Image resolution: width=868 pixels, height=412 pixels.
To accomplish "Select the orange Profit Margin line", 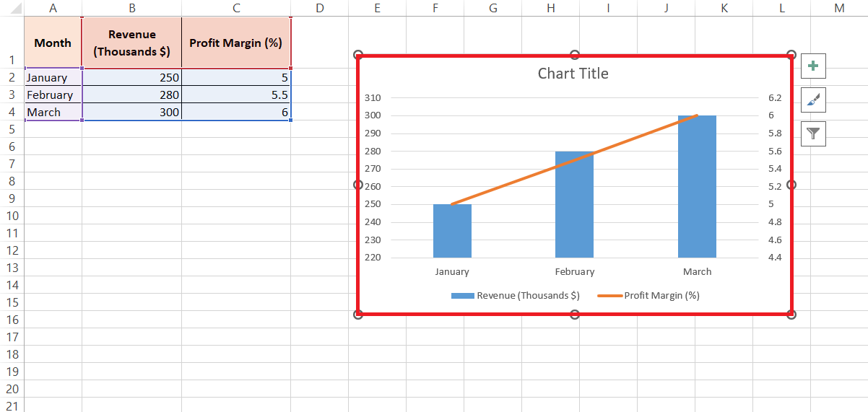I will 574,159.
